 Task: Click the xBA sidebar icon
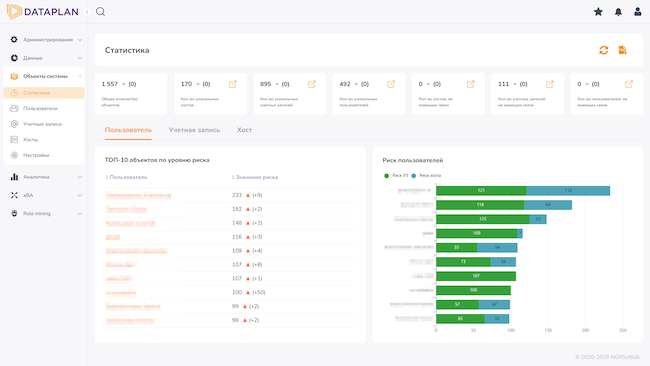pos(14,195)
